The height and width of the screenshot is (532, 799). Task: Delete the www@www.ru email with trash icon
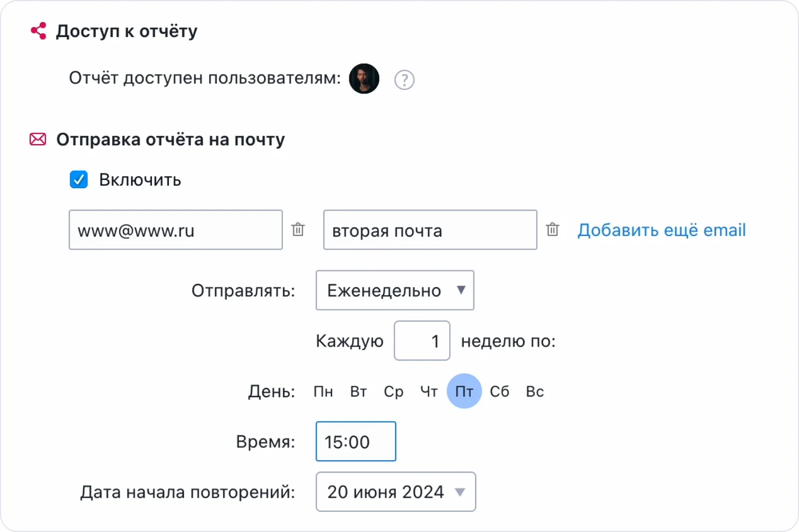coord(298,230)
